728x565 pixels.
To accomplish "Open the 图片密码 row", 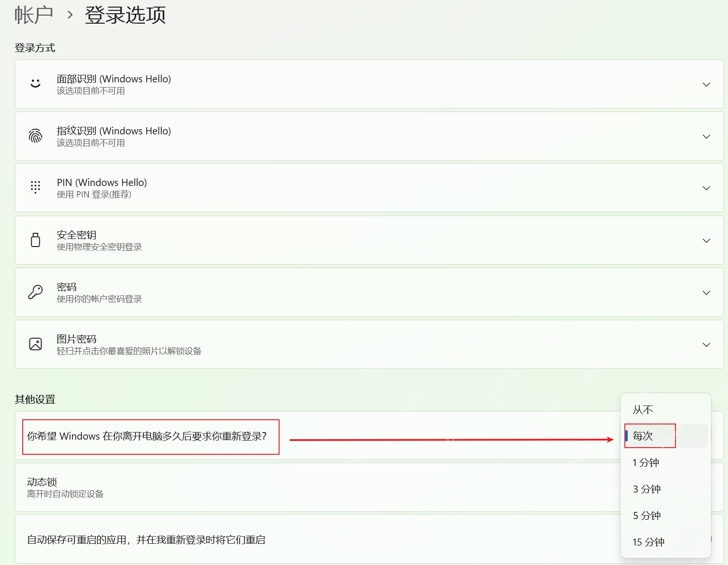I will tap(369, 344).
